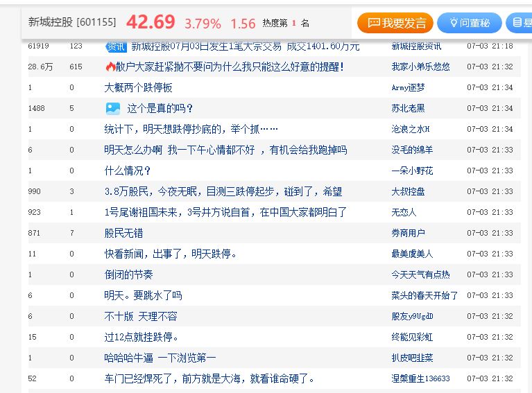View author profile 涅槃重生136633
The height and width of the screenshot is (393, 532).
[420, 378]
